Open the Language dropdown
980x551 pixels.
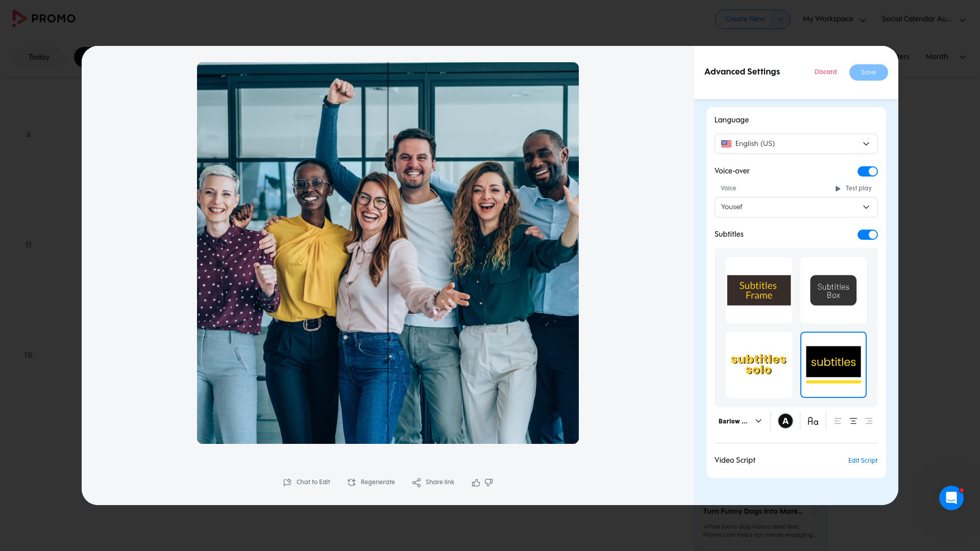(x=796, y=144)
